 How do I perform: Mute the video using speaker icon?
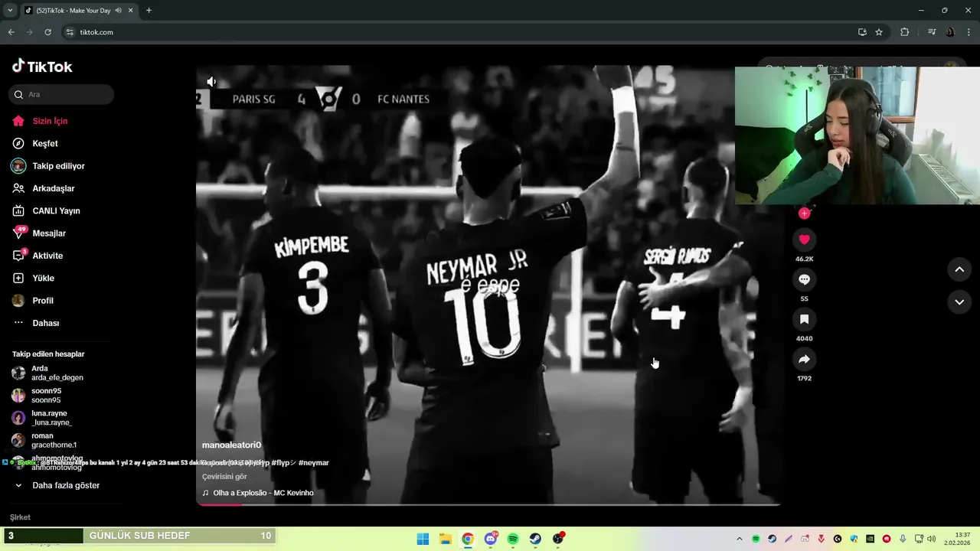tap(211, 82)
